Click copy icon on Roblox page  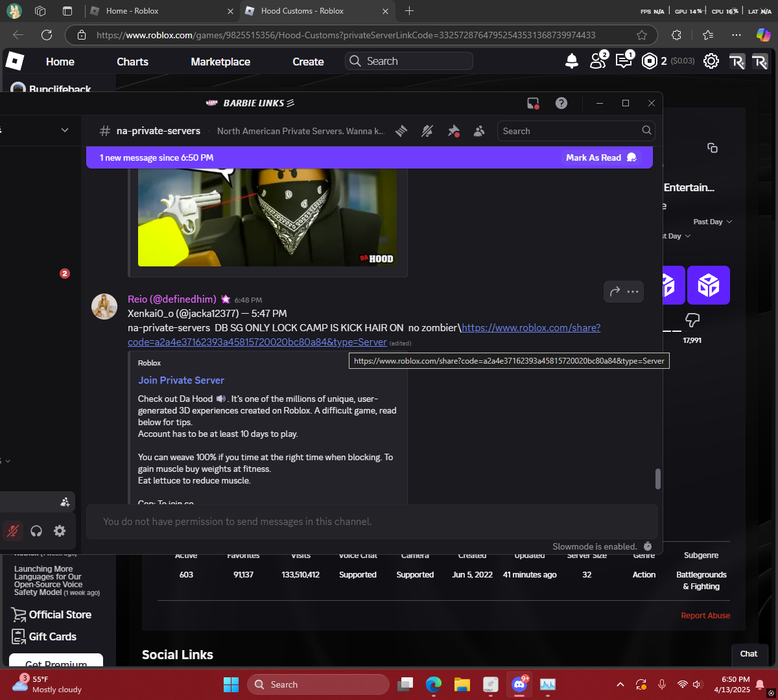(713, 148)
